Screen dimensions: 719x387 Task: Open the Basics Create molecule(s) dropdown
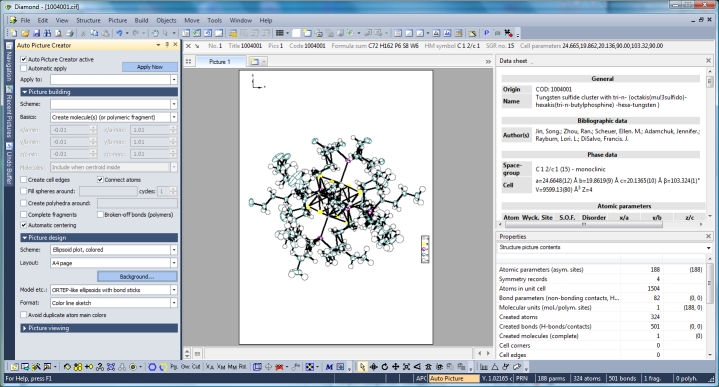pos(174,117)
